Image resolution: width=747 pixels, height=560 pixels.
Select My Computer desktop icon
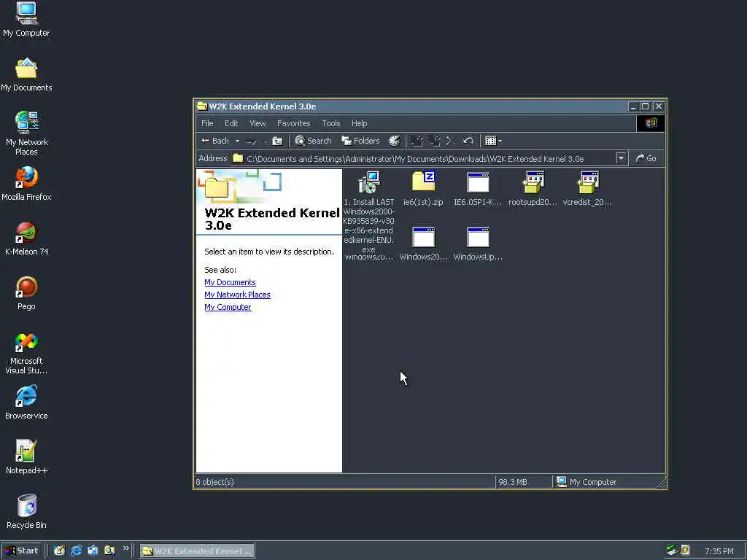(26, 19)
